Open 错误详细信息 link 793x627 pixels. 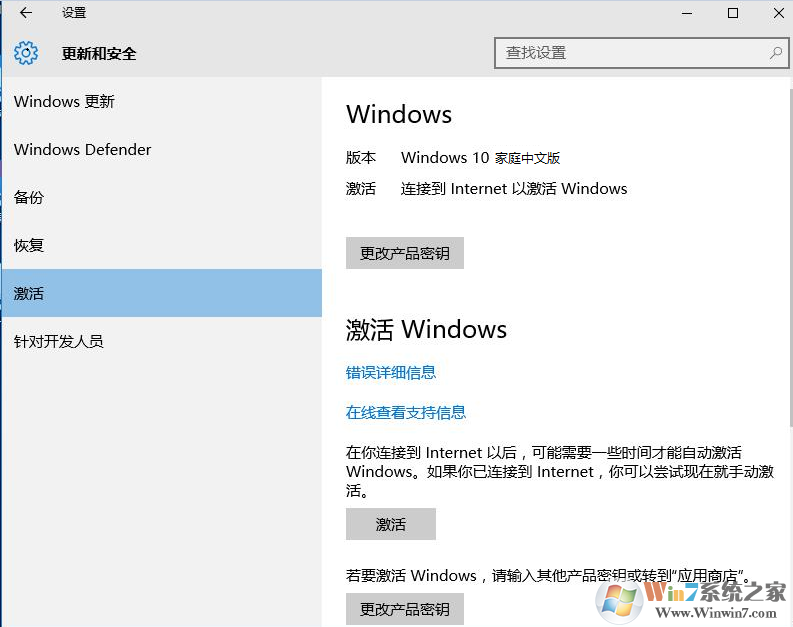390,373
